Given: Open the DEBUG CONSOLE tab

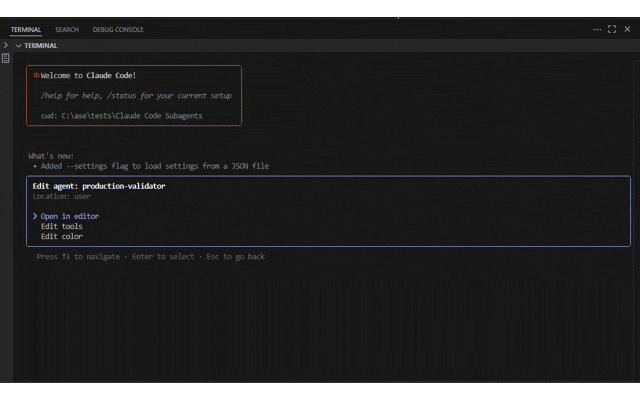Looking at the screenshot, I should (118, 29).
